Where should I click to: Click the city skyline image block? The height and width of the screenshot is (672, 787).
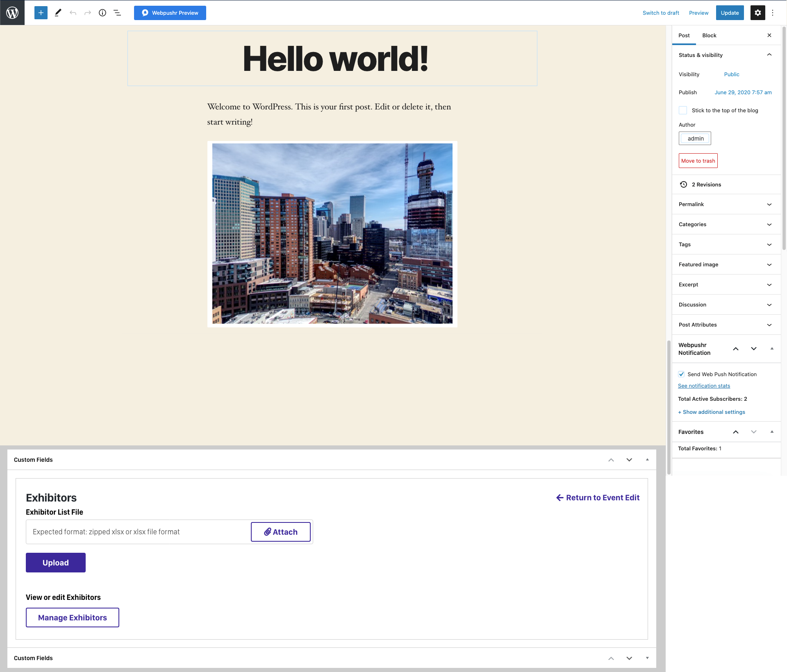click(x=332, y=234)
